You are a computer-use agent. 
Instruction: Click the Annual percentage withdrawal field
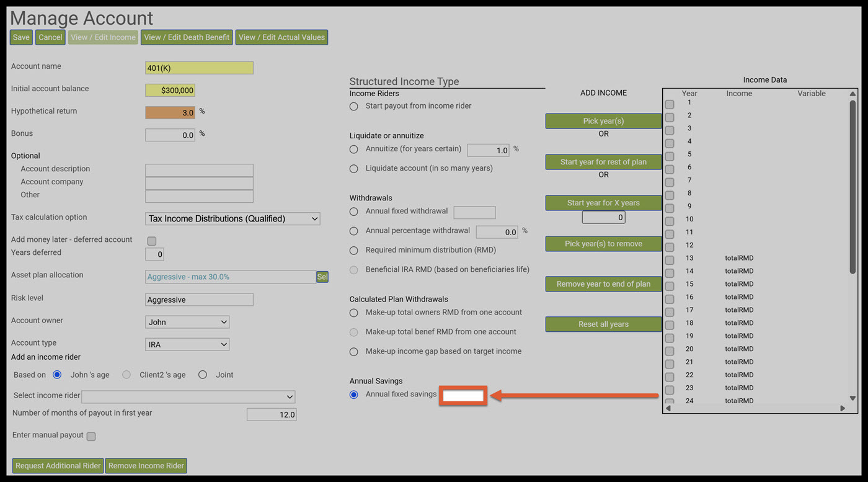click(x=497, y=232)
